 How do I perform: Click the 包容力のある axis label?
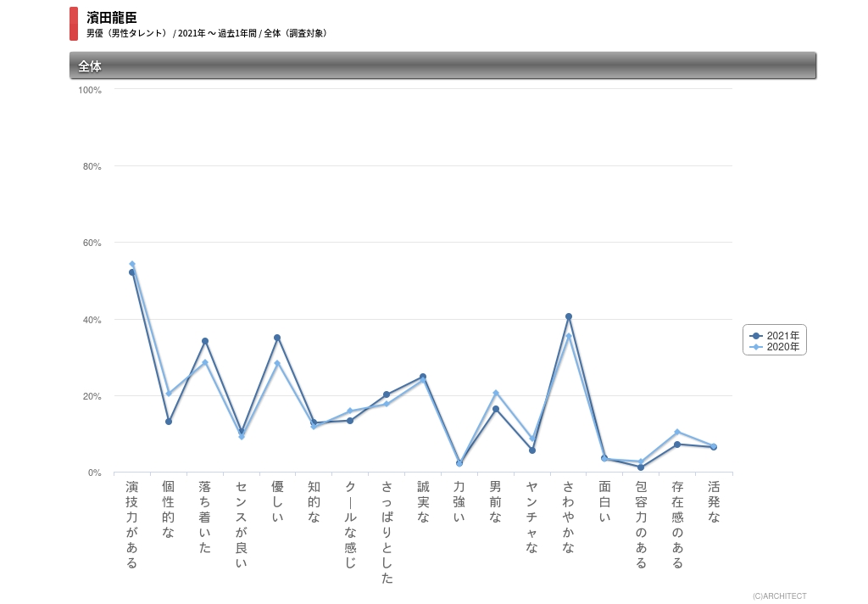(641, 524)
